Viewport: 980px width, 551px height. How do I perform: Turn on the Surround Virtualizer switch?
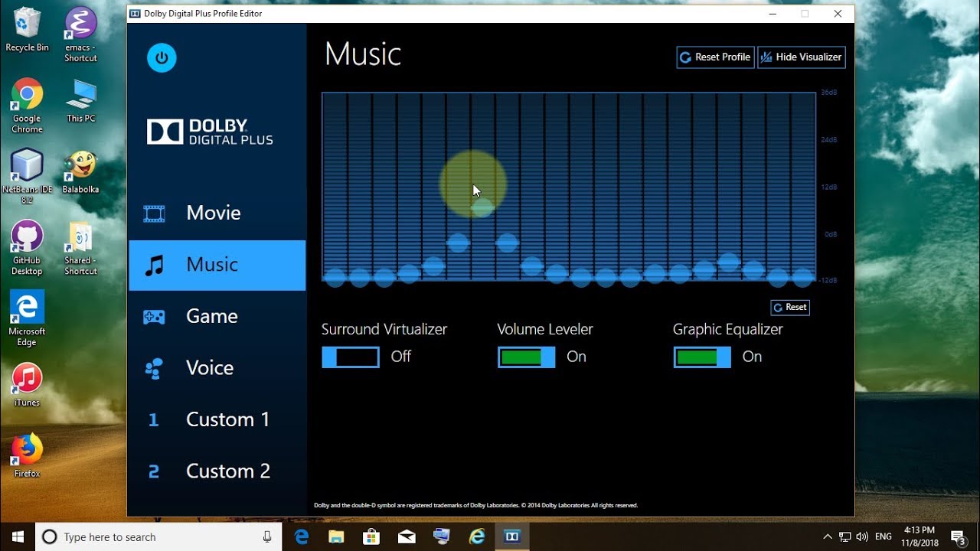pos(351,357)
